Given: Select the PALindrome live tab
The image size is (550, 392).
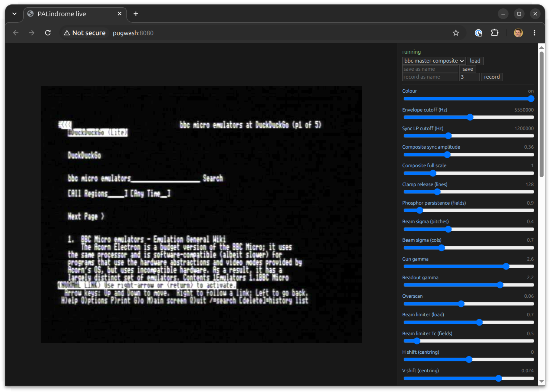Looking at the screenshot, I should pyautogui.click(x=75, y=14).
